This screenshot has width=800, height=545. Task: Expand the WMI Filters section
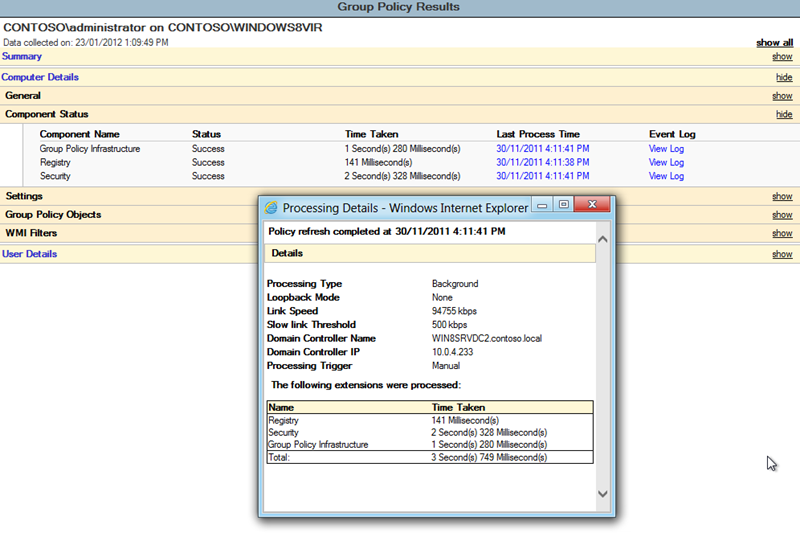tap(782, 234)
